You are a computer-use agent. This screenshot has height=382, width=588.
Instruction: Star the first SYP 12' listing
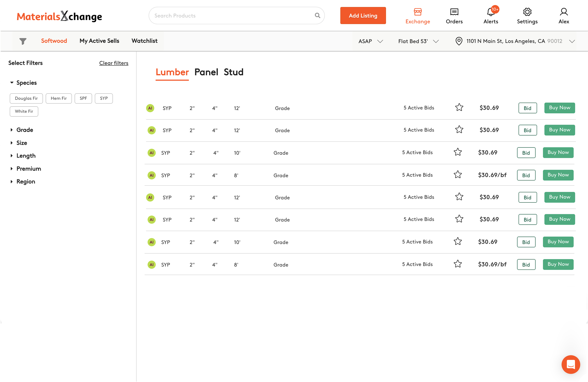click(459, 108)
